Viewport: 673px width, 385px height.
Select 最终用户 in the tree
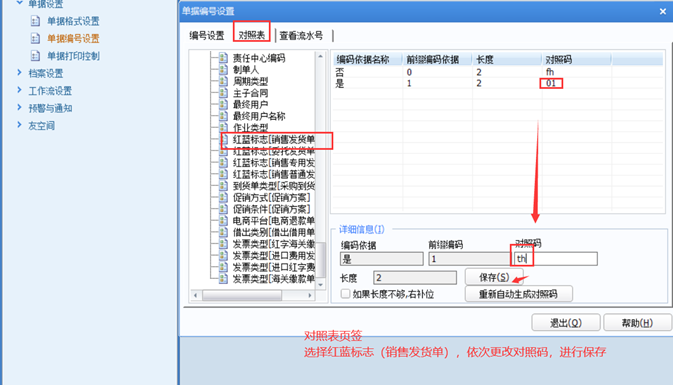(250, 104)
